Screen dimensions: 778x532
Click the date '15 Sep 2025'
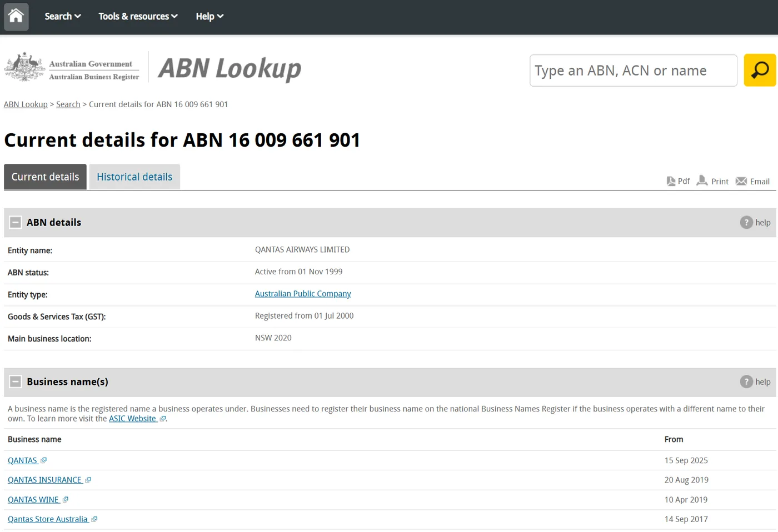coord(686,460)
